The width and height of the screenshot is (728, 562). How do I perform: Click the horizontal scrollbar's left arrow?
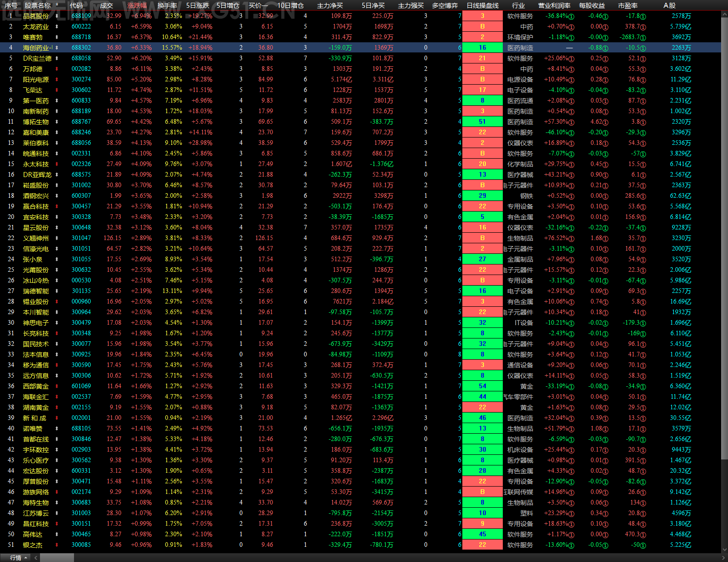pyautogui.click(x=37, y=558)
